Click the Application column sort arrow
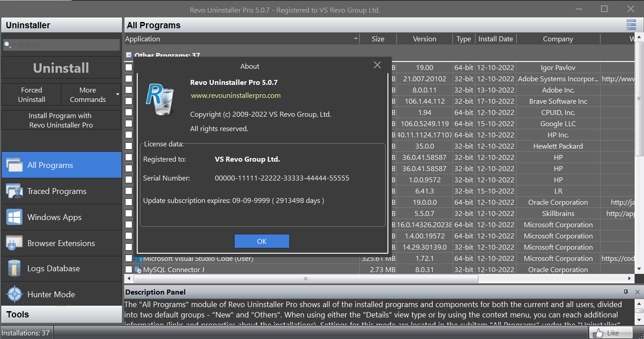The image size is (644, 339). 356,39
